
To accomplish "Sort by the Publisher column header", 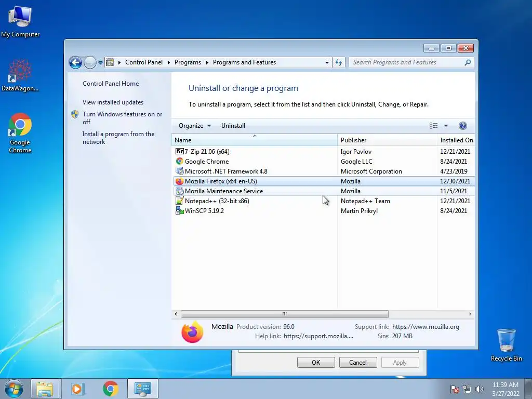I will [x=388, y=140].
